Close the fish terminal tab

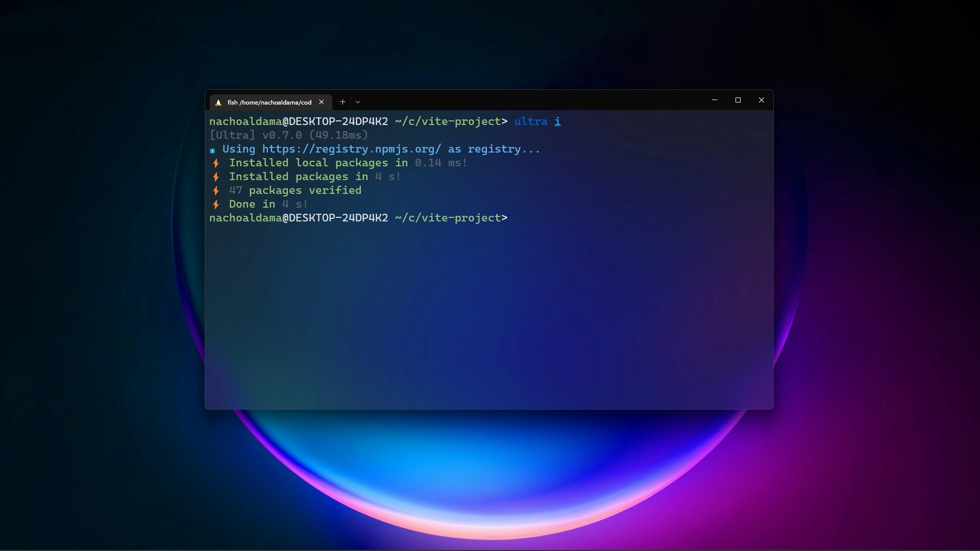coord(321,102)
